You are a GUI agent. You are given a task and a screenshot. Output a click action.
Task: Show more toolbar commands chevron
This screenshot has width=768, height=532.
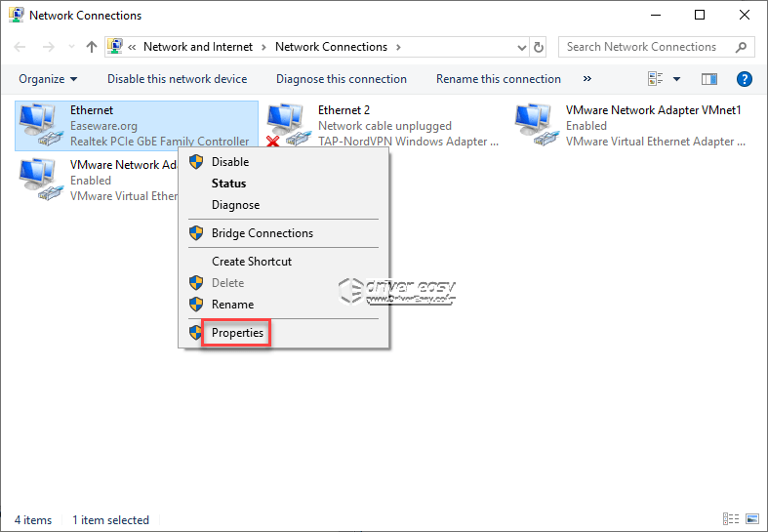[587, 79]
